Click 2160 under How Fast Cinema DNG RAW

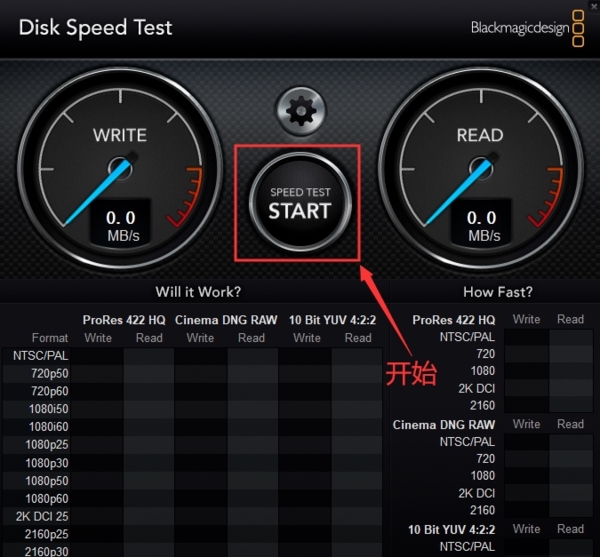pyautogui.click(x=483, y=510)
